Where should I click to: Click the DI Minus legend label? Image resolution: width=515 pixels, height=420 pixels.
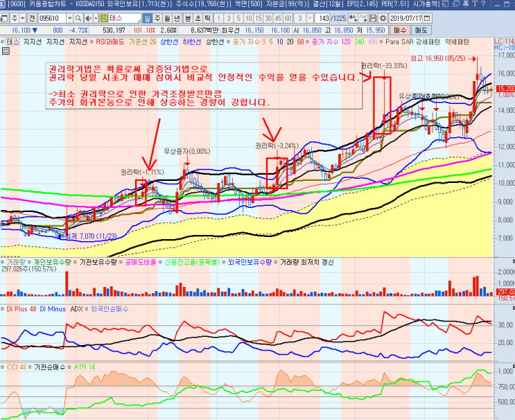[x=53, y=309]
